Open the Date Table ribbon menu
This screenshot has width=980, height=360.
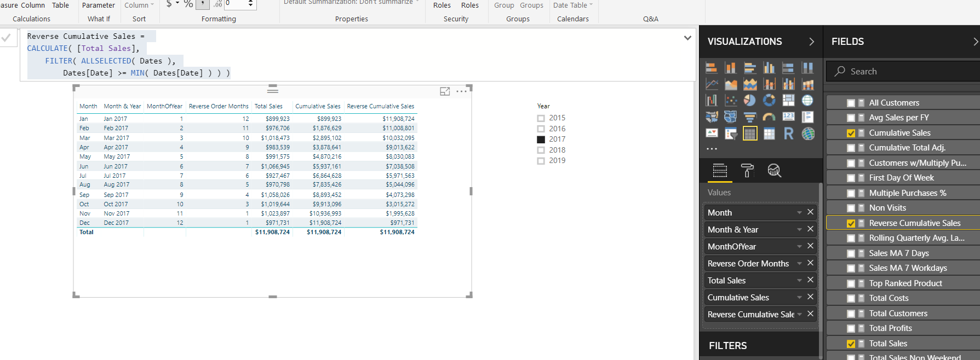pos(573,5)
